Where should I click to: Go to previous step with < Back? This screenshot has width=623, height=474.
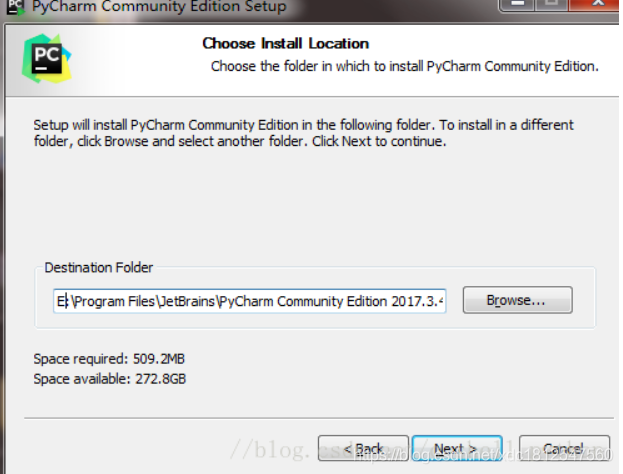(363, 449)
